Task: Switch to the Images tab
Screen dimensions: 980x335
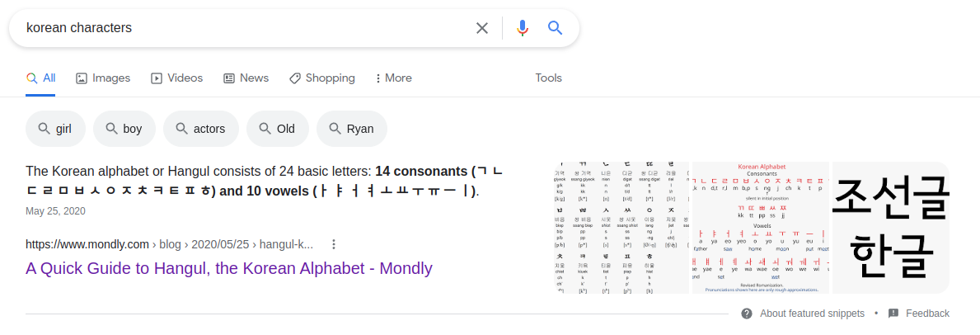Action: pyautogui.click(x=103, y=78)
